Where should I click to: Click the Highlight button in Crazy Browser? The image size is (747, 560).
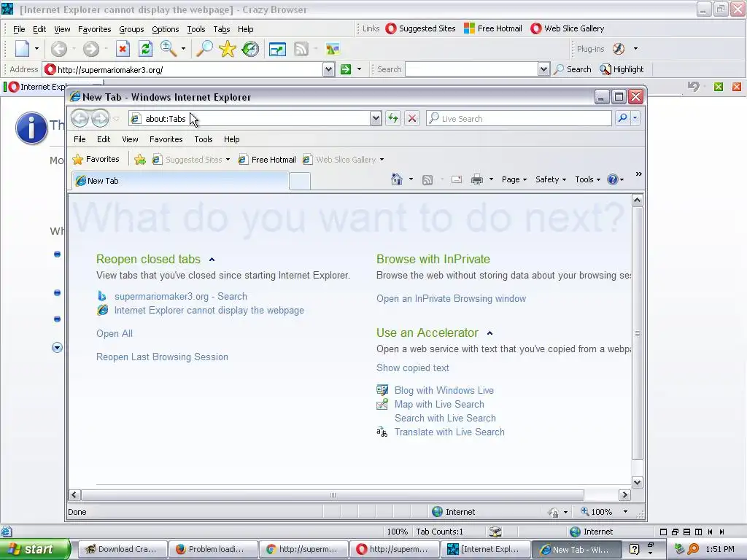pyautogui.click(x=622, y=69)
